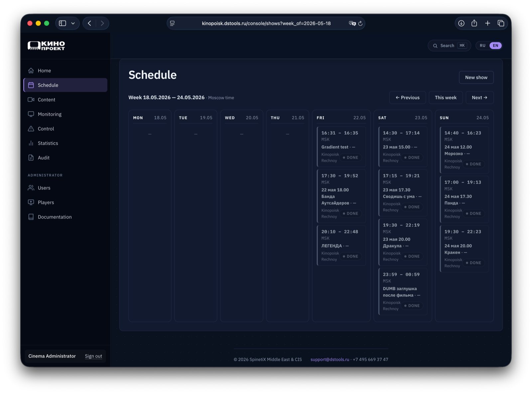The width and height of the screenshot is (532, 394).
Task: Switch language to EN
Action: tap(495, 46)
